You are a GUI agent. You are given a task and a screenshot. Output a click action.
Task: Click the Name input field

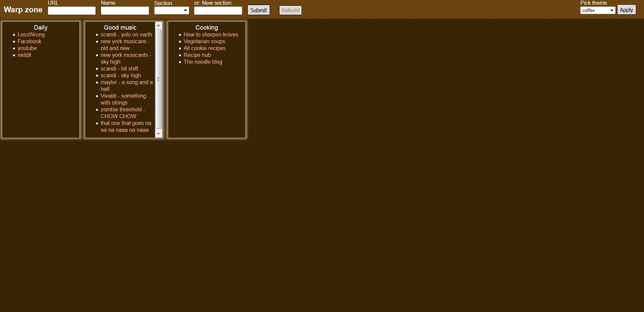tap(125, 11)
